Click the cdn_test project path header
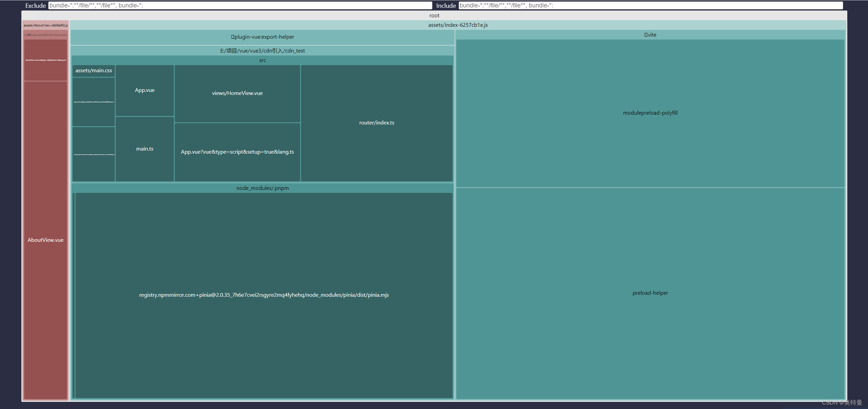The height and width of the screenshot is (409, 868). pos(263,51)
